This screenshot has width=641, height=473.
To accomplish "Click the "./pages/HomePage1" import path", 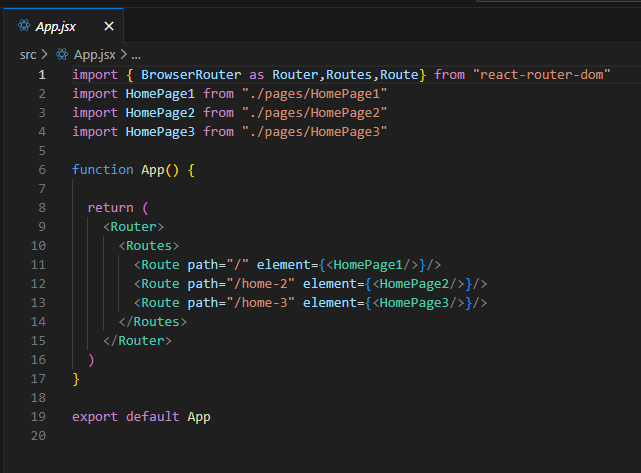I will click(314, 94).
